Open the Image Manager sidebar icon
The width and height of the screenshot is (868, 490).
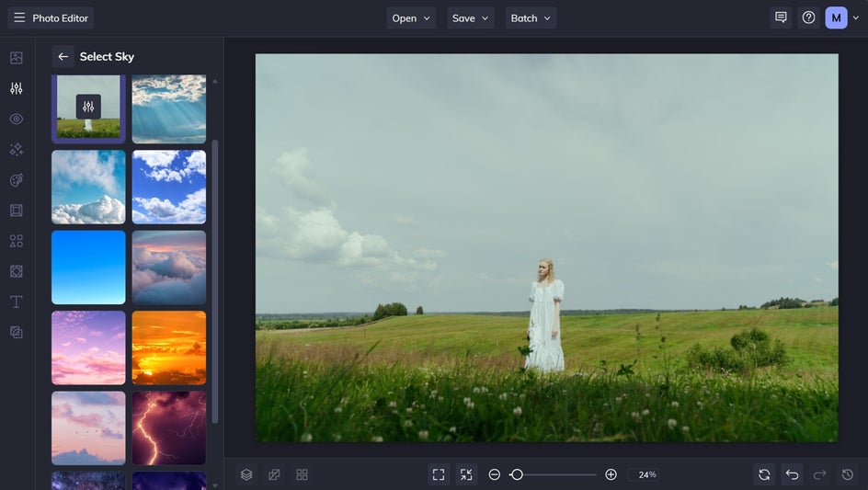coord(16,58)
